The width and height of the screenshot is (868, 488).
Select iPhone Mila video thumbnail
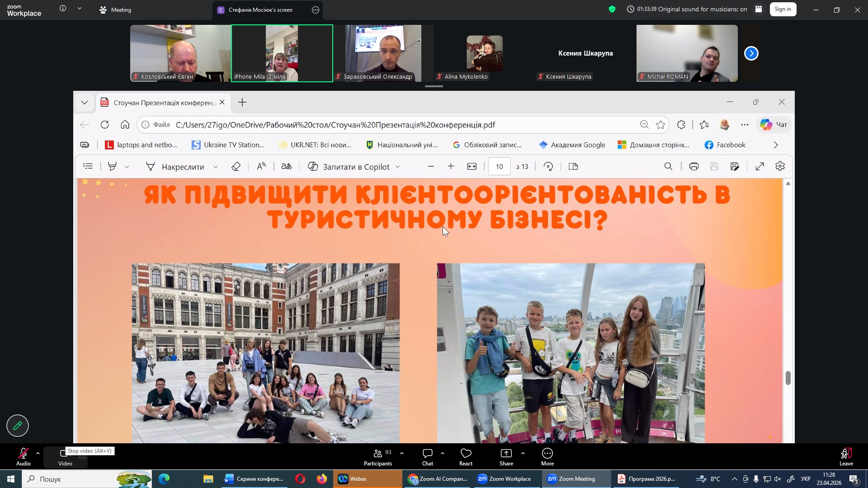click(x=282, y=53)
